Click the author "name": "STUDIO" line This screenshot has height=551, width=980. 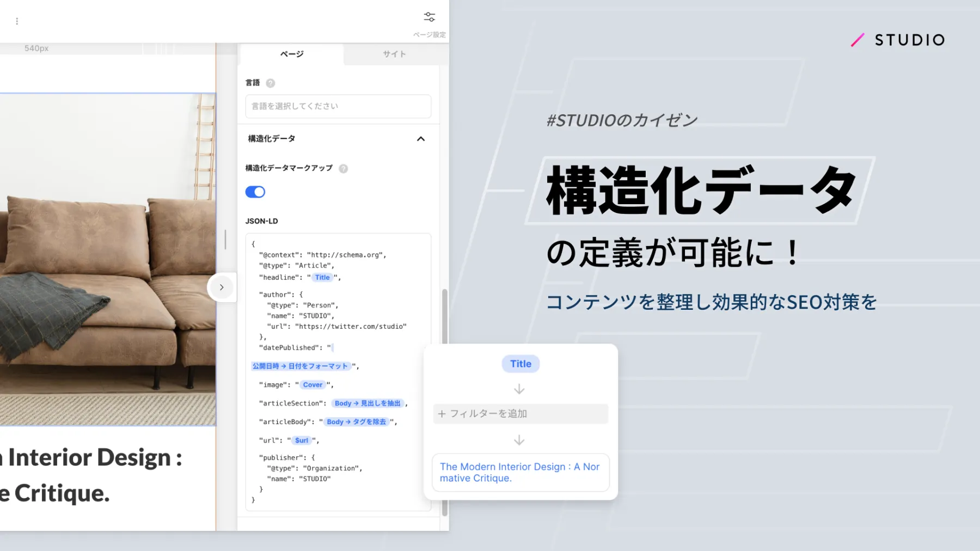click(x=301, y=316)
